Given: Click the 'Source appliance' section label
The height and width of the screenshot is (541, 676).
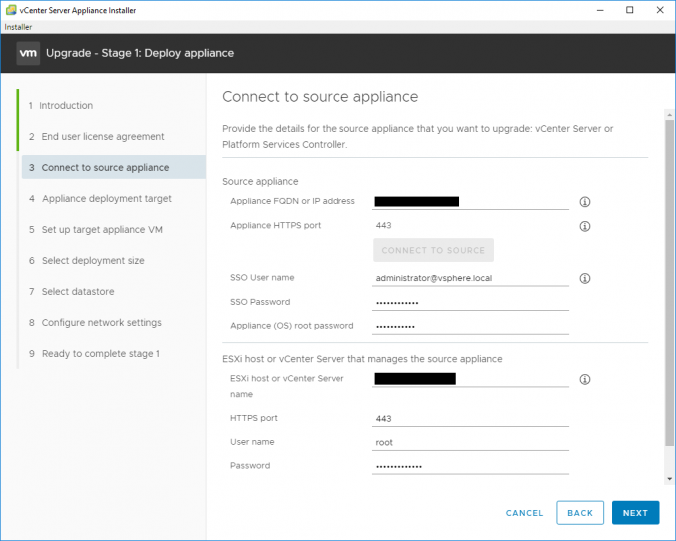Looking at the screenshot, I should pos(260,181).
